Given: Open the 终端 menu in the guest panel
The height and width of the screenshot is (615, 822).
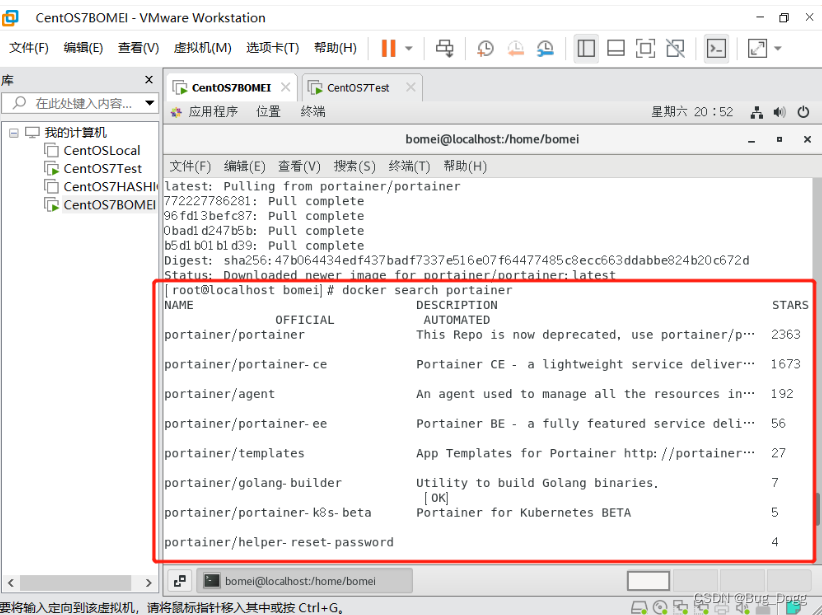Looking at the screenshot, I should click(x=313, y=112).
